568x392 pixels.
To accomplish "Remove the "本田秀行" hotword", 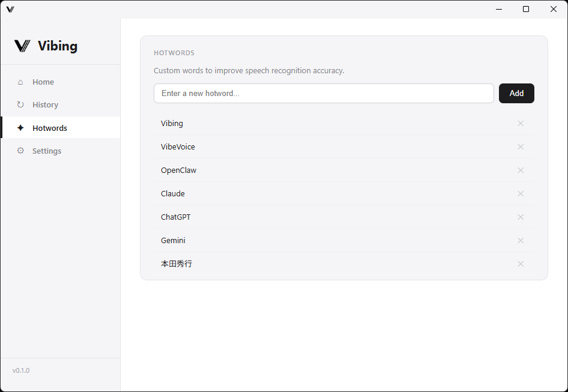I will click(x=521, y=264).
